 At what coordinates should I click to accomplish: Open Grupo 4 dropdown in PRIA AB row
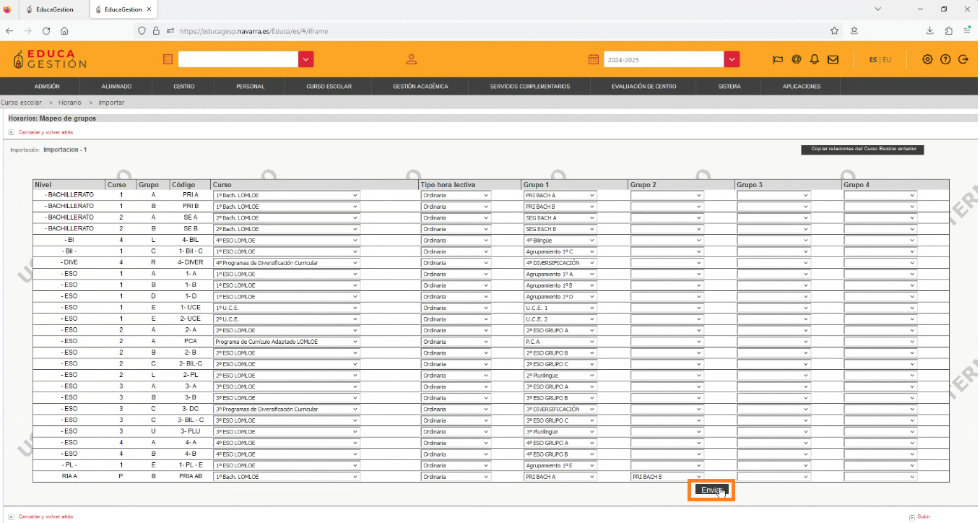click(x=880, y=477)
